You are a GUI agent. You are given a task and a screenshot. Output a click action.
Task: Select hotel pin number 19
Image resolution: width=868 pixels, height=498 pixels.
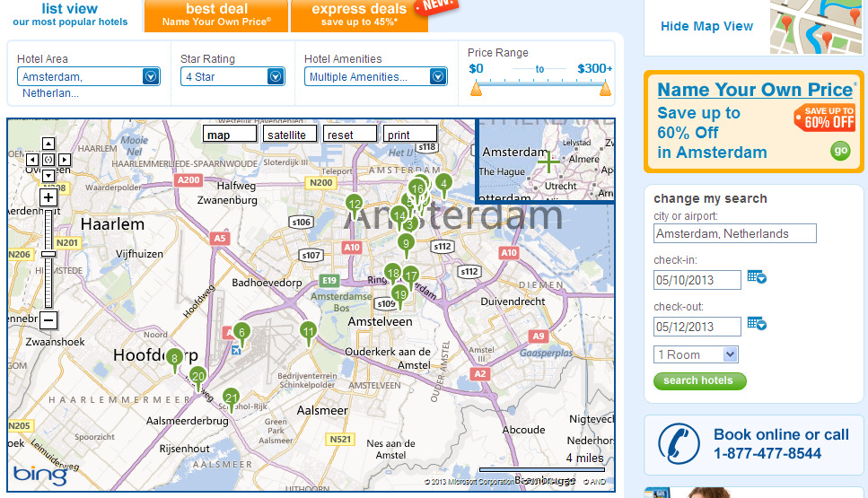(x=400, y=296)
